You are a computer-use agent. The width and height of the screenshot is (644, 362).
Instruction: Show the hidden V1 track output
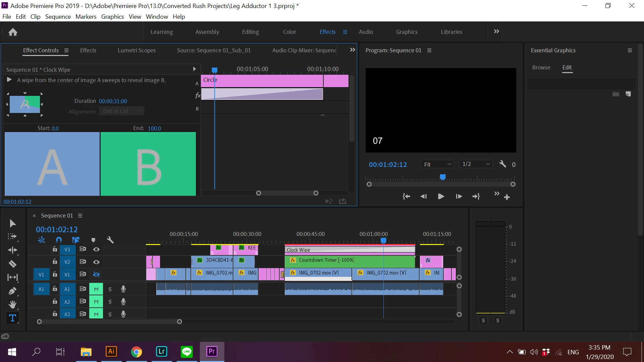96,275
